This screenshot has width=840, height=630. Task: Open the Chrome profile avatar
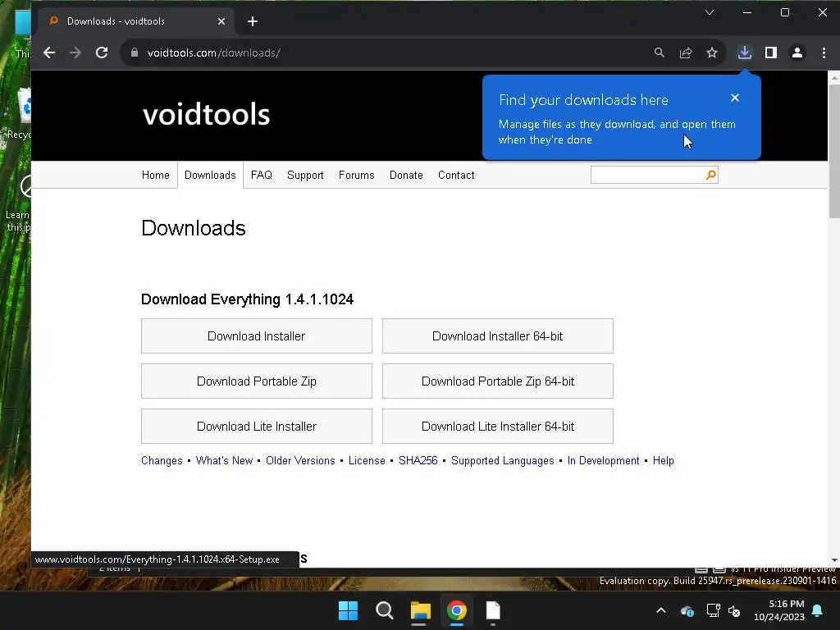tap(797, 52)
